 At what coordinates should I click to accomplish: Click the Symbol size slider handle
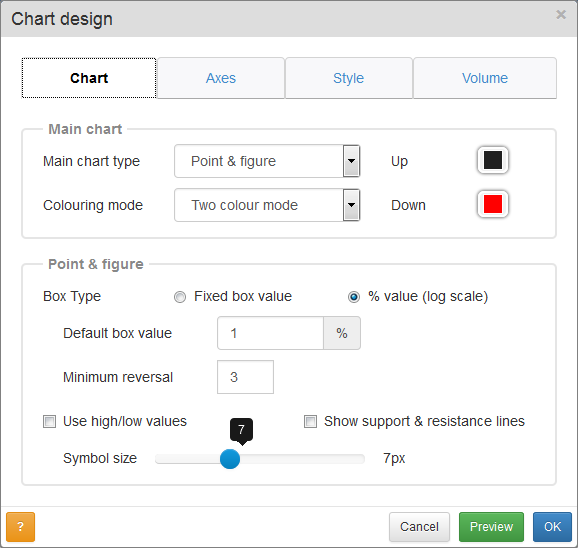coord(230,459)
